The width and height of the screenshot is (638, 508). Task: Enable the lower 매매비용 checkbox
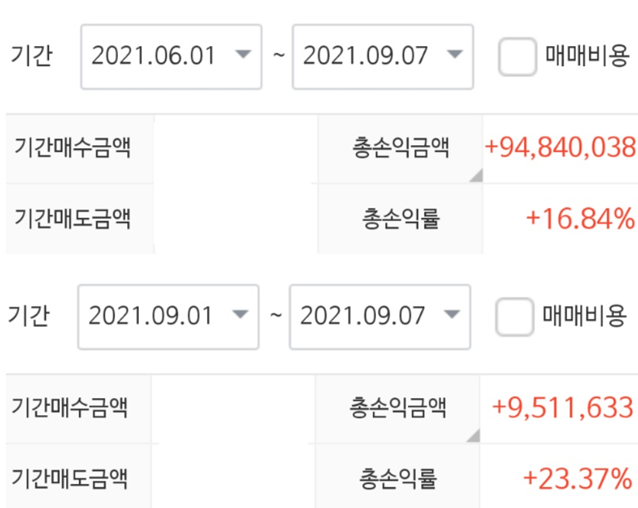(514, 317)
